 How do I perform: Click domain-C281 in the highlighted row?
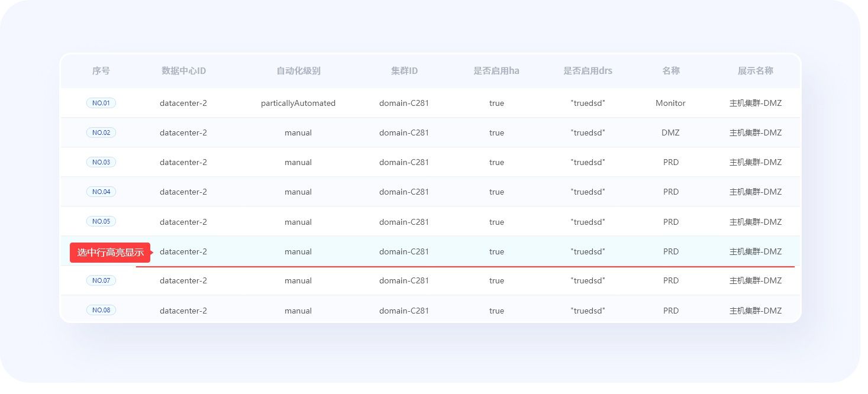click(x=404, y=251)
